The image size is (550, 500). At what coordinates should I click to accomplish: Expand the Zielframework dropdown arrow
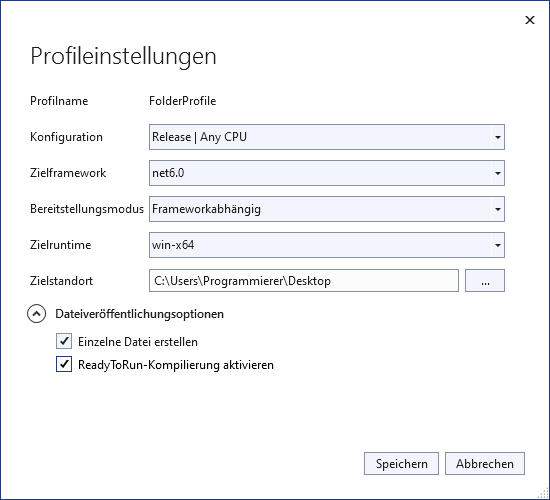[x=497, y=173]
